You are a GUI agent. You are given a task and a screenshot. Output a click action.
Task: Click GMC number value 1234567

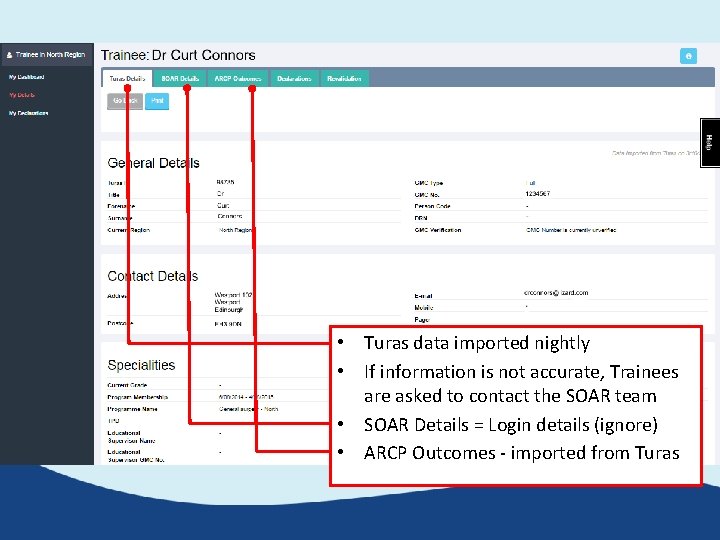[x=538, y=194]
